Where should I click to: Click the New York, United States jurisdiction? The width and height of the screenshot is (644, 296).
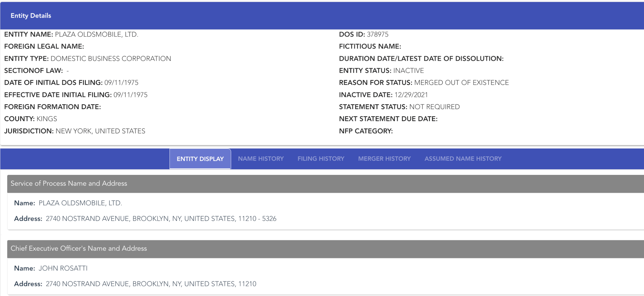pyautogui.click(x=100, y=131)
